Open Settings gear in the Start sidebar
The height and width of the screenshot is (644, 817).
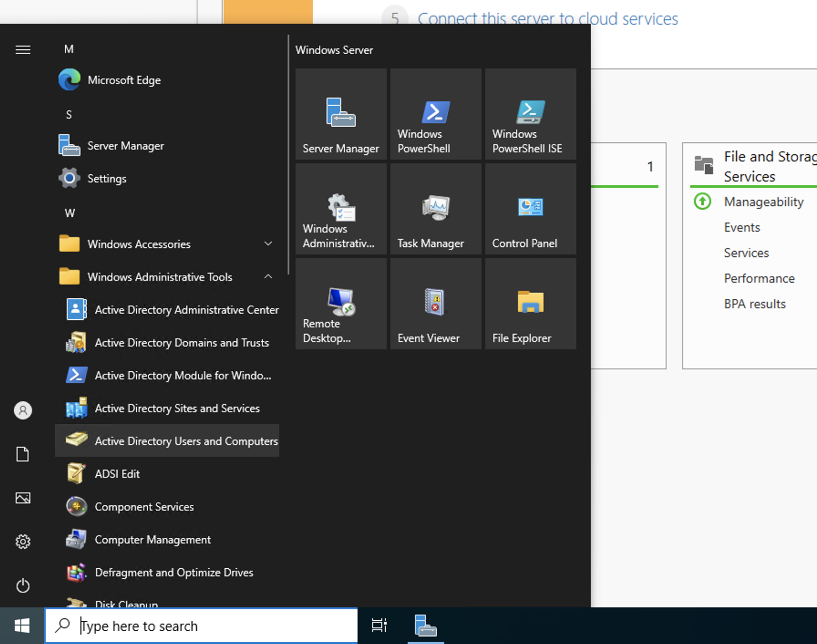coord(23,542)
